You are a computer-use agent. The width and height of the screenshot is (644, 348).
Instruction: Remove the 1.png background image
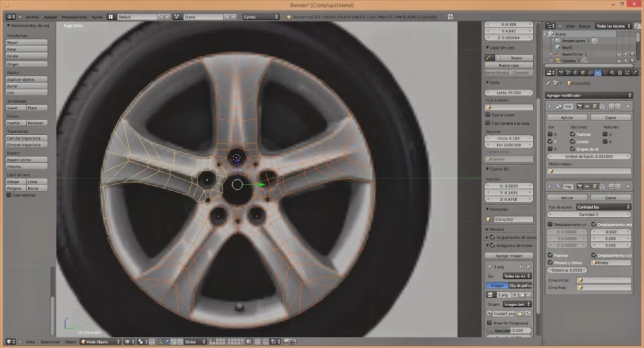pyautogui.click(x=528, y=267)
